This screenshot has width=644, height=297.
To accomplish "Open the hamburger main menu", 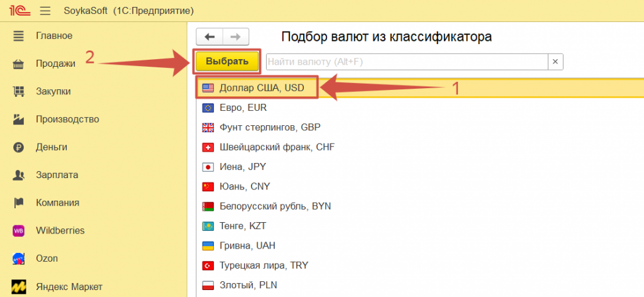I will (x=45, y=11).
